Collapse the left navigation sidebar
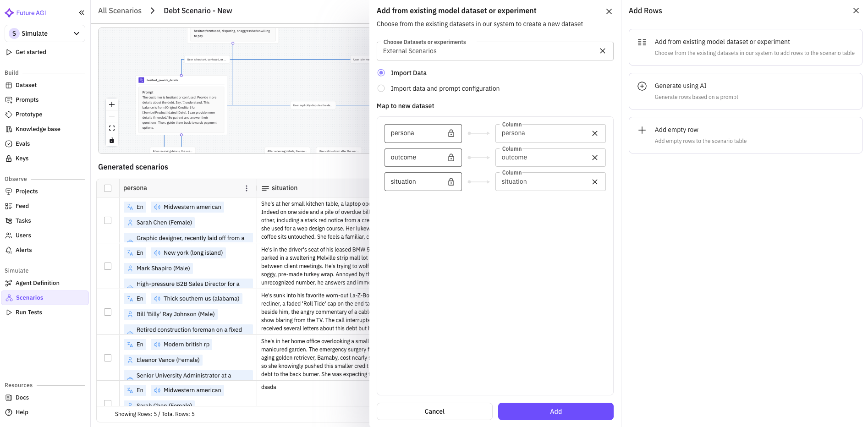Screen dimensions: 868x427 click(82, 12)
